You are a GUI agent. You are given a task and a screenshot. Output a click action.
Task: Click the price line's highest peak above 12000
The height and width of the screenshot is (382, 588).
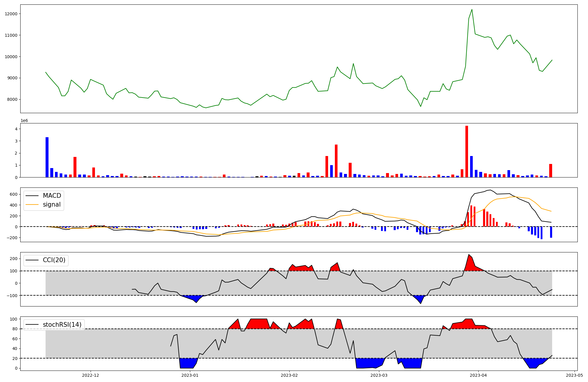472,9
